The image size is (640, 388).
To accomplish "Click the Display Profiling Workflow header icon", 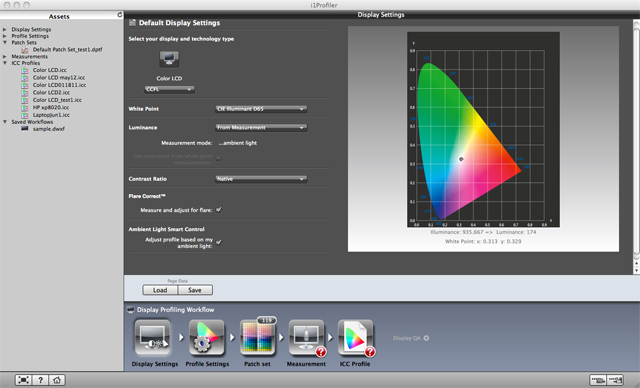I will (131, 310).
